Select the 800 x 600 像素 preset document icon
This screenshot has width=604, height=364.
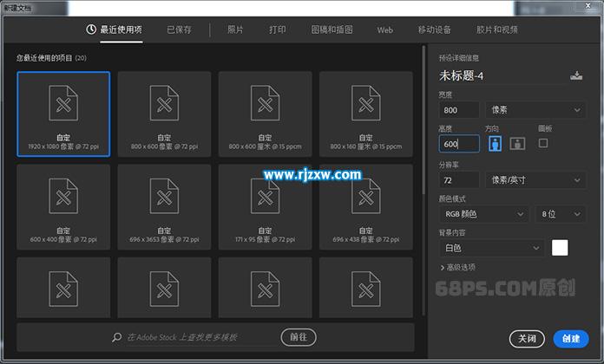[x=164, y=107]
